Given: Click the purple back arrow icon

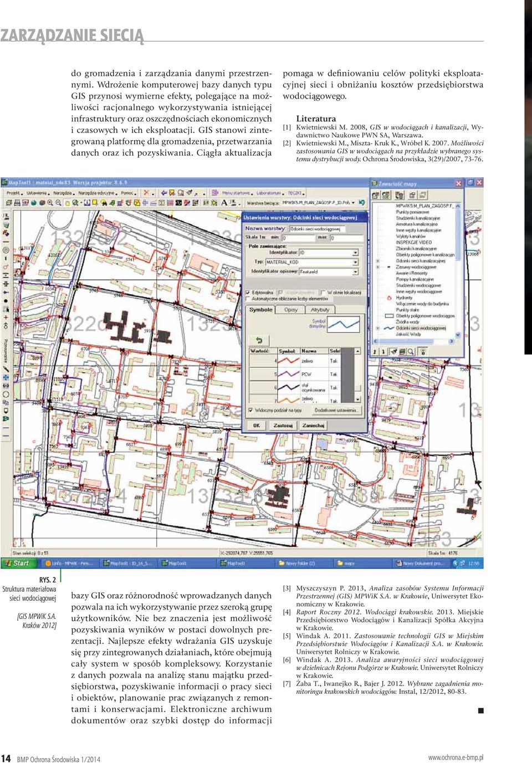Looking at the screenshot, I should click(x=164, y=193).
